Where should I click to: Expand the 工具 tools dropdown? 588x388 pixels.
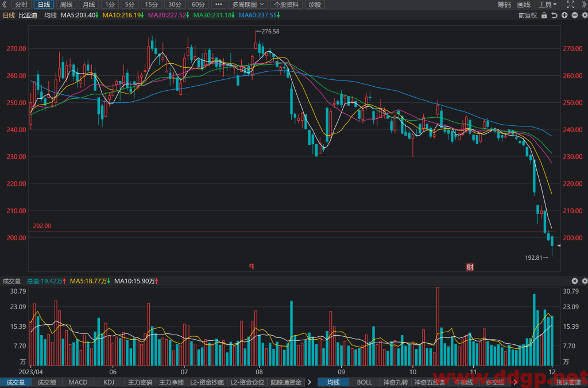(547, 5)
